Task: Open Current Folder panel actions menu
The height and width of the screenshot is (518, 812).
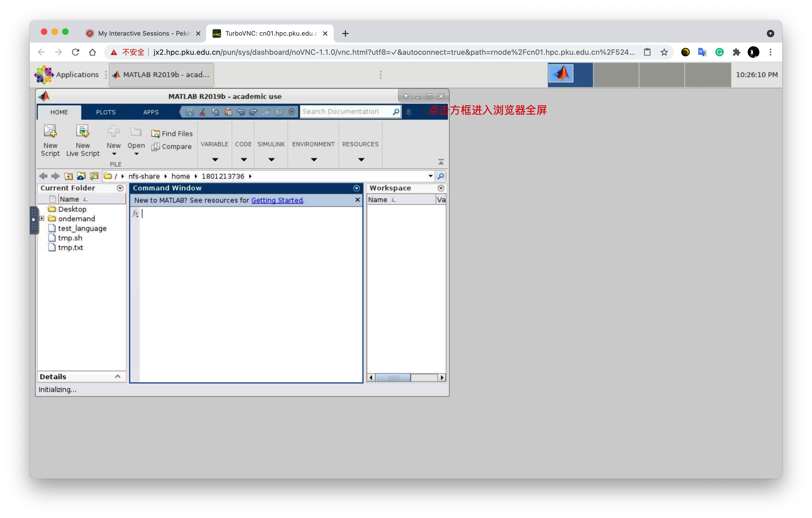Action: (x=120, y=188)
